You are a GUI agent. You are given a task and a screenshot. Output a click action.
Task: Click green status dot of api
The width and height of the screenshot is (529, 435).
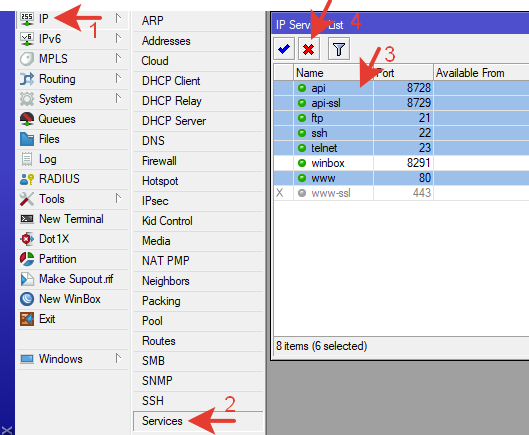pyautogui.click(x=302, y=88)
